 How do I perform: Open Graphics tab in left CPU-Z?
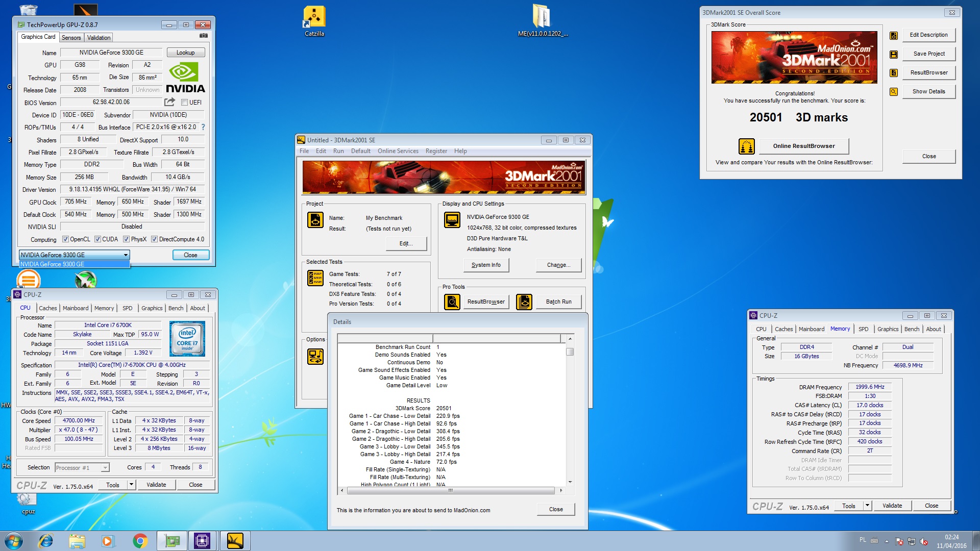point(152,308)
